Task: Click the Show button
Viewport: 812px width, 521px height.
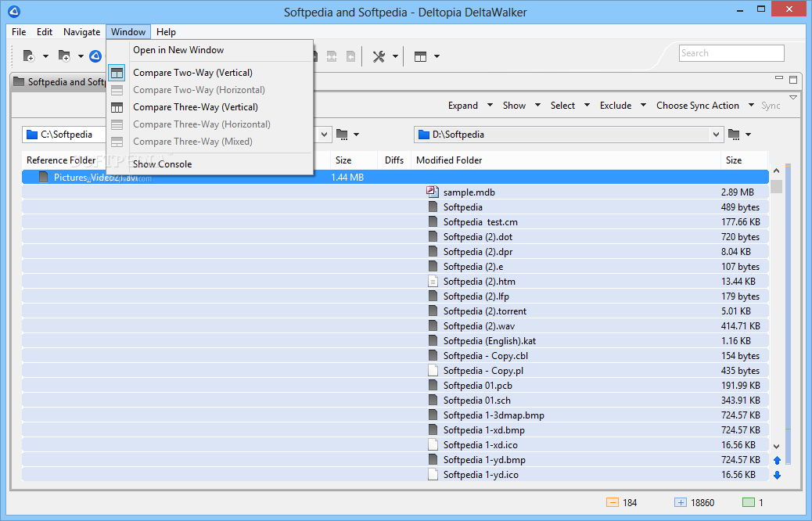Action: click(x=514, y=105)
